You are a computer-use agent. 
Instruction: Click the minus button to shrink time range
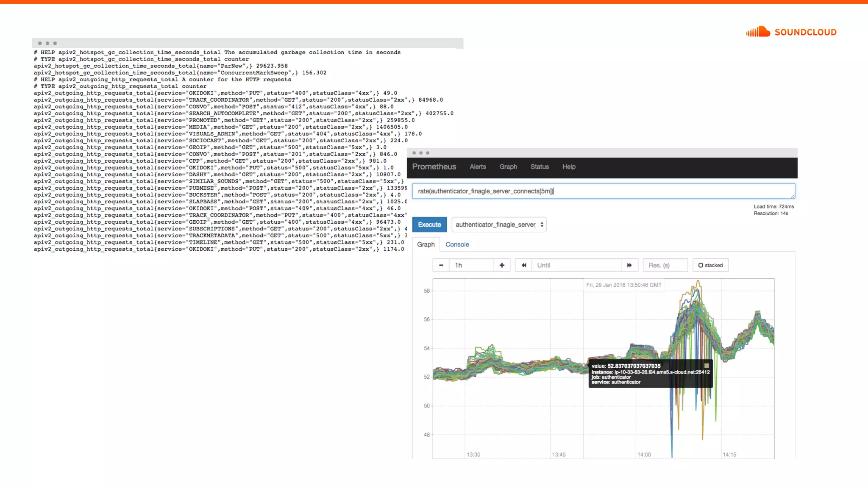pos(441,265)
